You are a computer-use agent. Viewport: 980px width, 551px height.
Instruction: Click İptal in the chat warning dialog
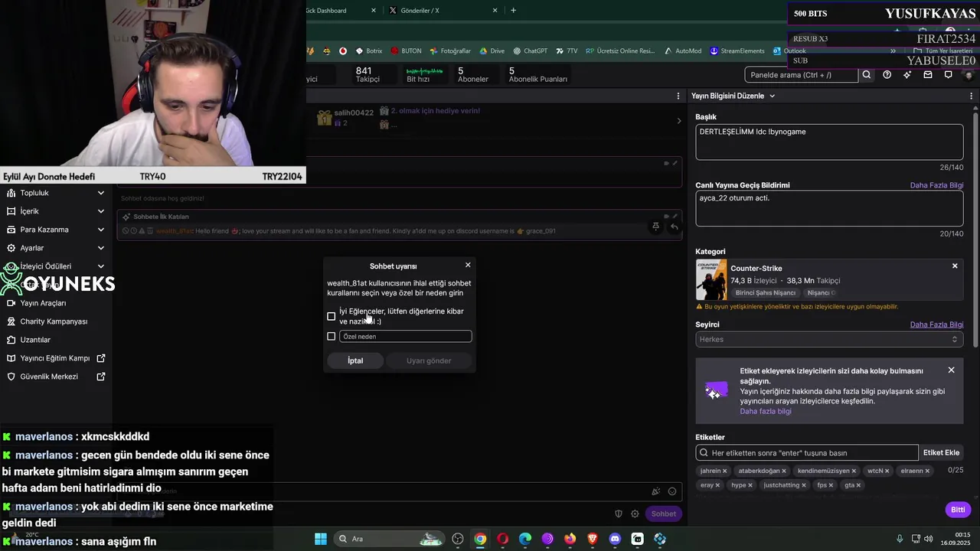pos(355,360)
